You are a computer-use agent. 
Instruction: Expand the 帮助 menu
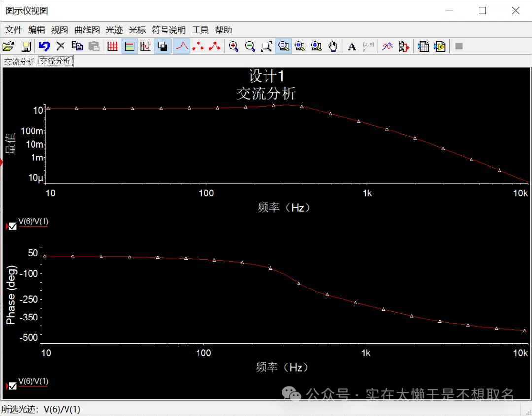pyautogui.click(x=223, y=30)
